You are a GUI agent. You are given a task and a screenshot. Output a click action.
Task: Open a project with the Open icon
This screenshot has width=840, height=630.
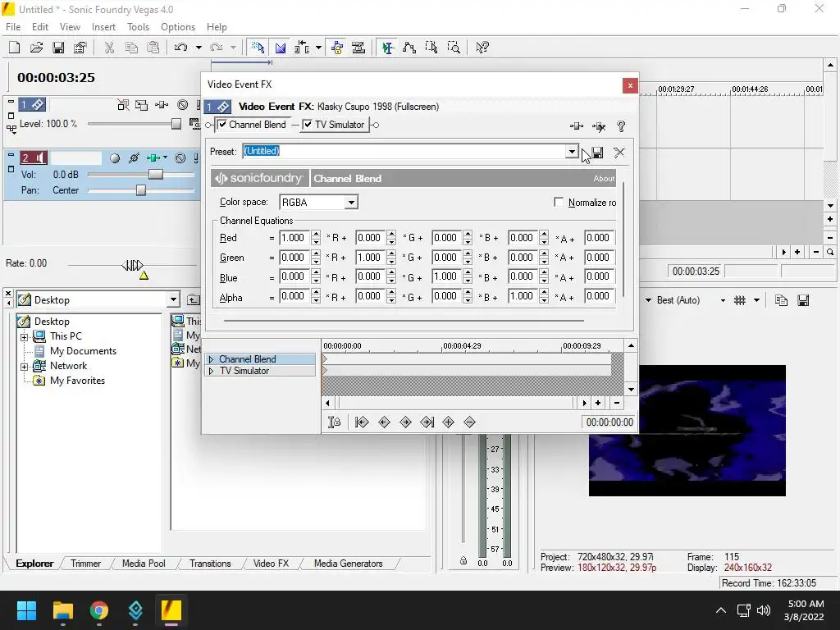[x=36, y=48]
